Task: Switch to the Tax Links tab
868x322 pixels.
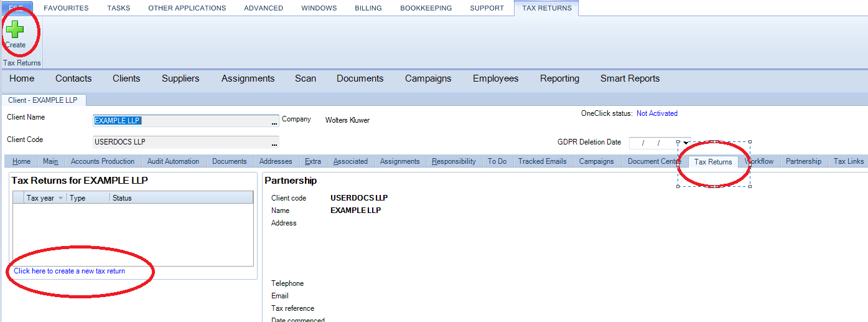Action: 848,161
